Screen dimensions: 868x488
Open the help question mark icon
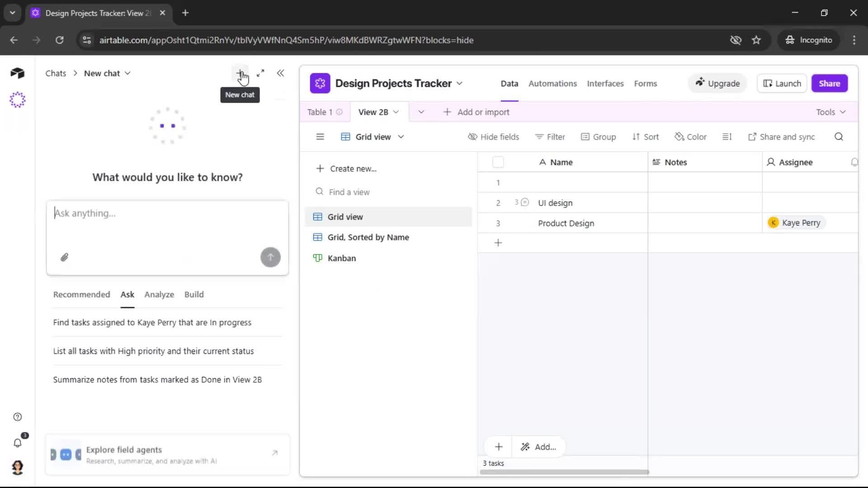tap(17, 417)
